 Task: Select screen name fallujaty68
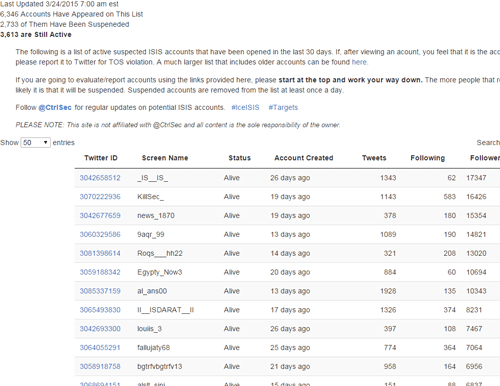coord(154,348)
